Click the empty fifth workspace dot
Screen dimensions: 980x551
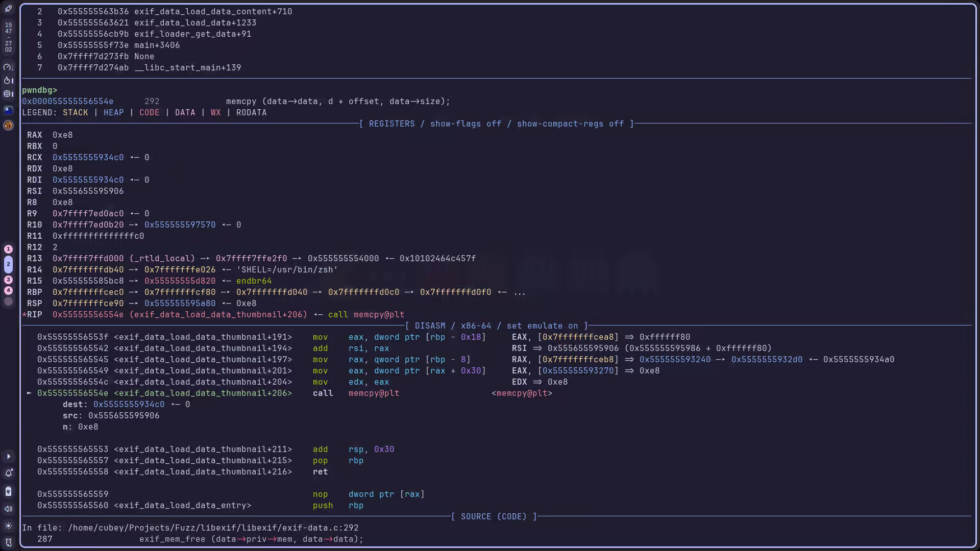tap(8, 302)
